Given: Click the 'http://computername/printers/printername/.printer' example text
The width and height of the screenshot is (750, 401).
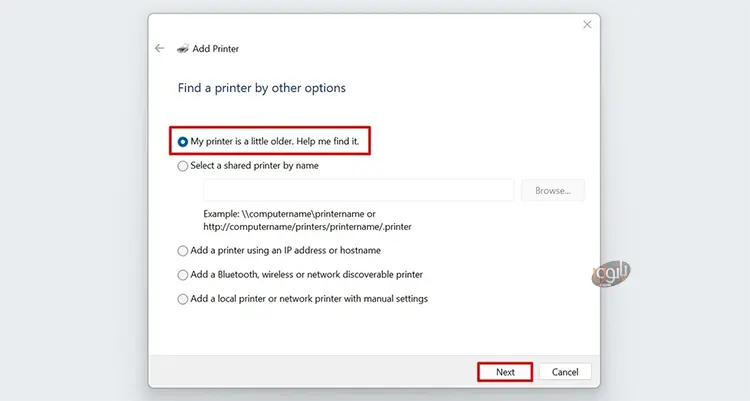Looking at the screenshot, I should pos(307,227).
